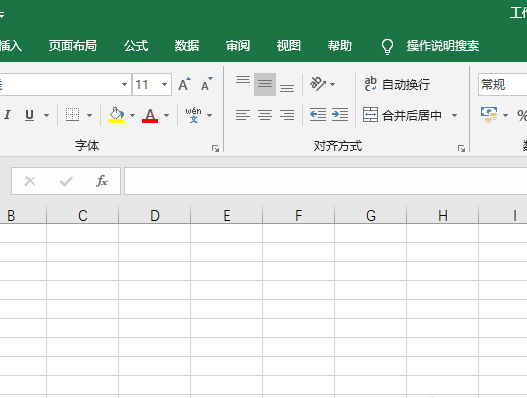Open the font name dropdown arrow

[x=124, y=84]
